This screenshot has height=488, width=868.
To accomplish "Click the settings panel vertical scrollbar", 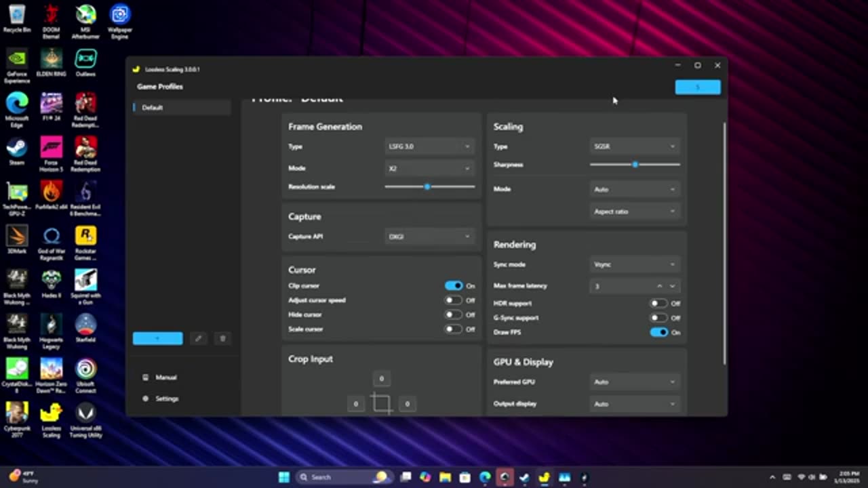I will pos(724,243).
